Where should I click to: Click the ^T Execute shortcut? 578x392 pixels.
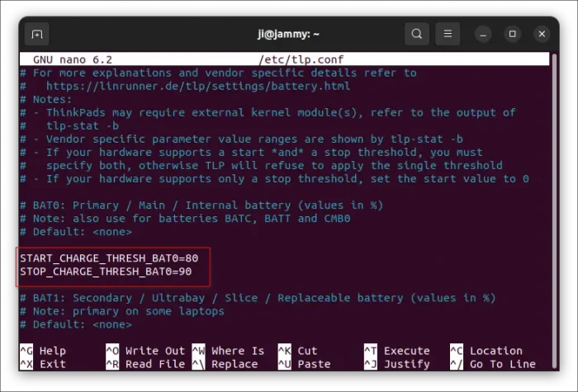(x=397, y=351)
